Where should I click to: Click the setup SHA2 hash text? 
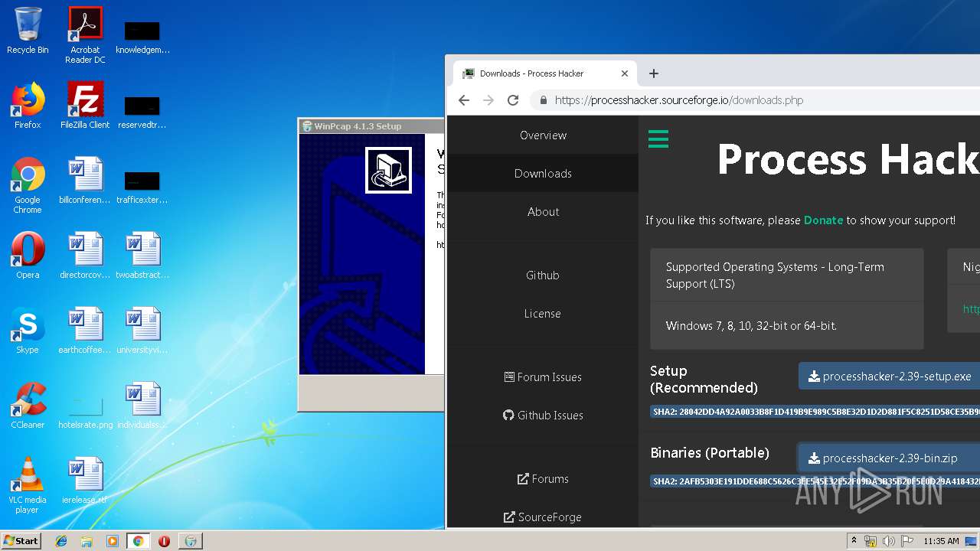point(815,412)
